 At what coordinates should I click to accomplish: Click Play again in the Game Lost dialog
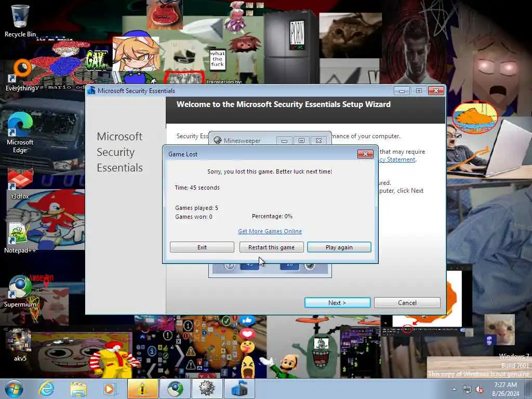coord(339,247)
